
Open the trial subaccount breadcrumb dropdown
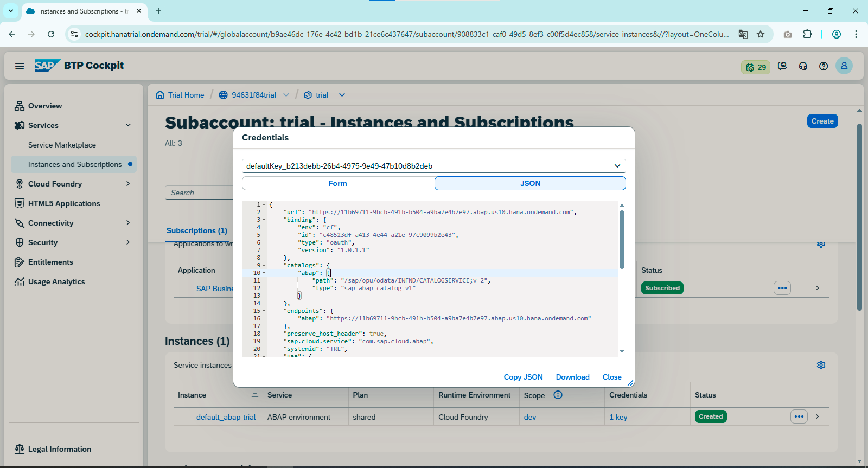342,95
